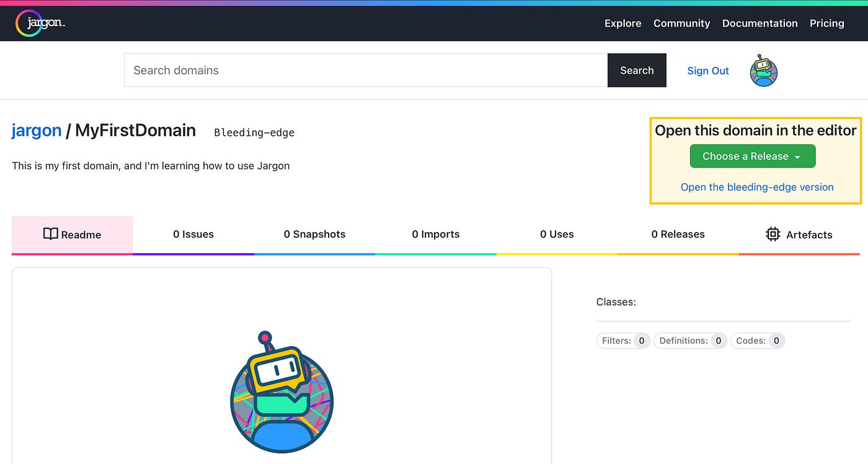Open the Documentation menu item
Viewport: 868px width, 464px height.
click(759, 23)
